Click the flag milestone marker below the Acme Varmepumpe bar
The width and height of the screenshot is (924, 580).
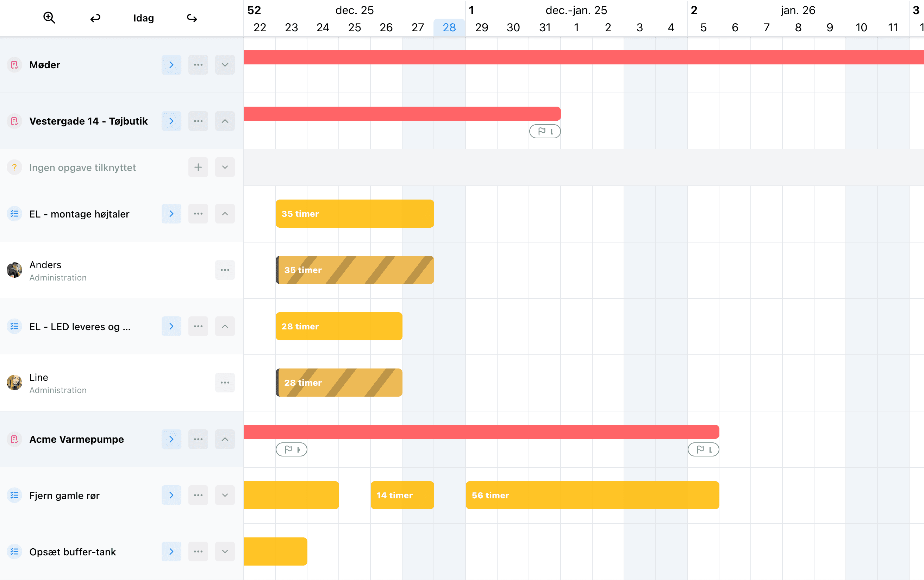[x=292, y=449]
